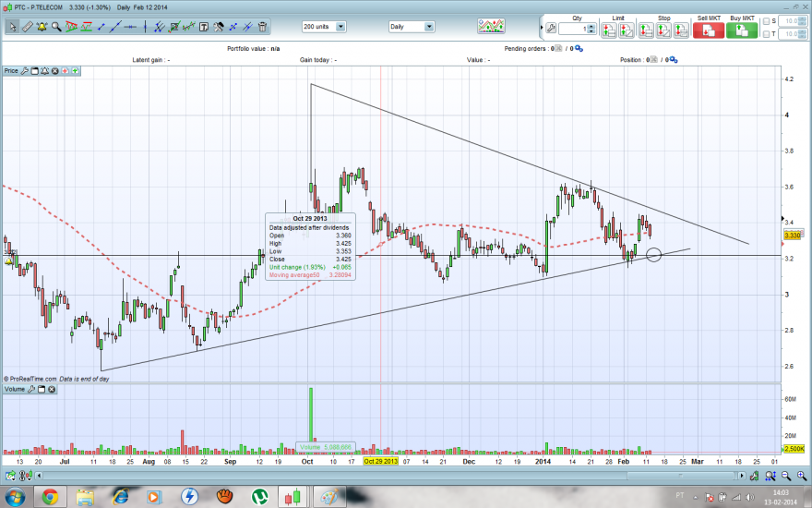Select the short line segment tool
This screenshot has height=508, width=812.
[101, 27]
